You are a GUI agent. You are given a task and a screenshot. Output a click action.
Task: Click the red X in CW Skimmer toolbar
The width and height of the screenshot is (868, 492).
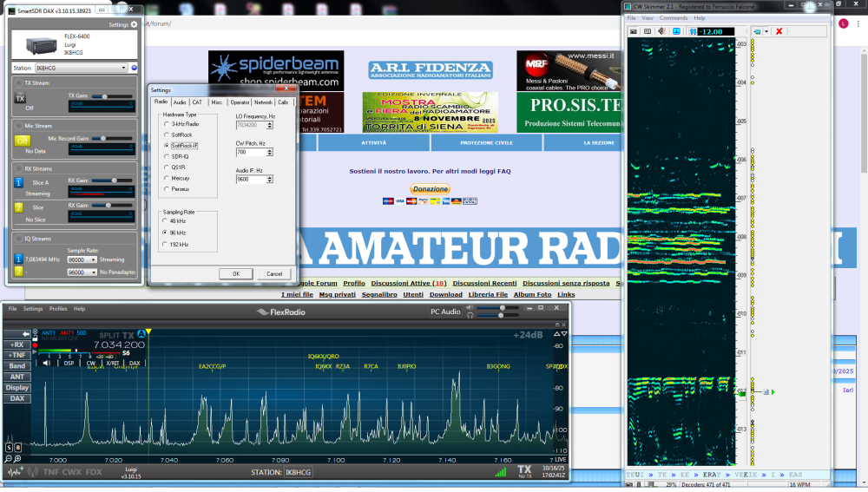click(779, 31)
